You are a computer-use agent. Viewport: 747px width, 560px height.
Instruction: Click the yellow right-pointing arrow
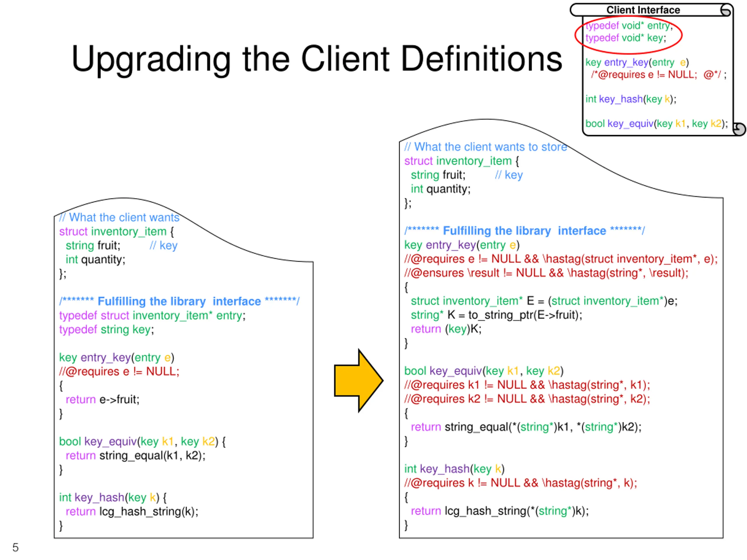359,380
